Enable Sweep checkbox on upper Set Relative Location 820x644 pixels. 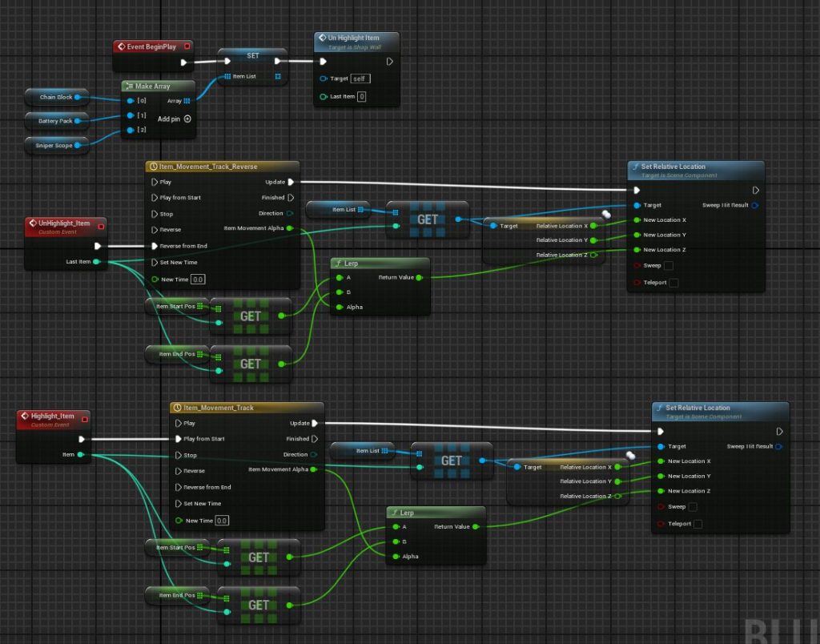point(668,265)
